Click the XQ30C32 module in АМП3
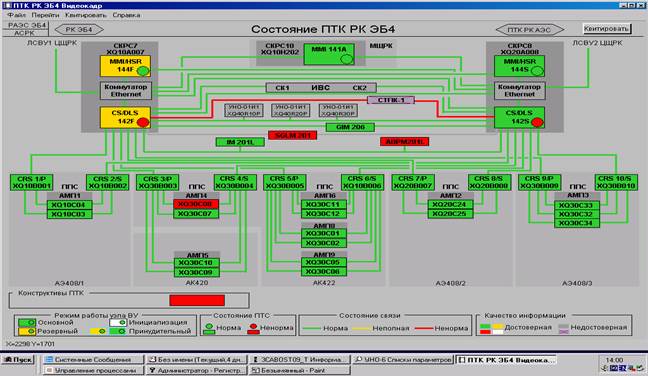The width and height of the screenshot is (648, 376). [577, 214]
